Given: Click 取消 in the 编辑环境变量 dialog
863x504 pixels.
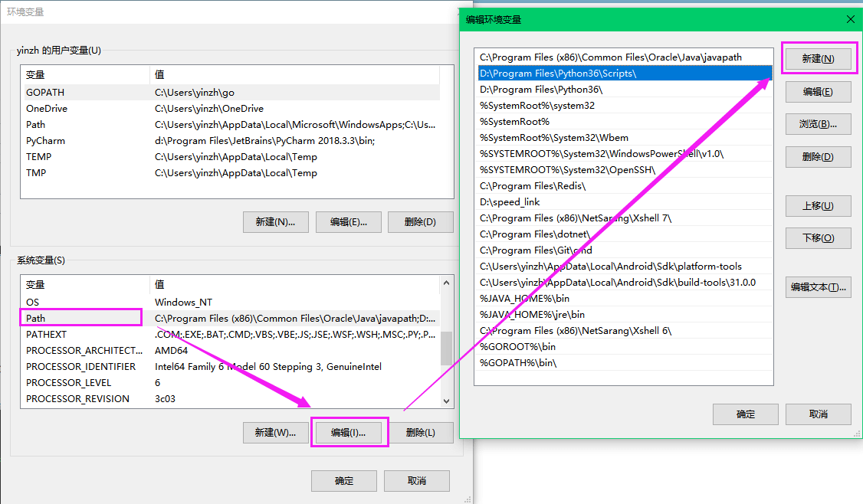Looking at the screenshot, I should (818, 414).
